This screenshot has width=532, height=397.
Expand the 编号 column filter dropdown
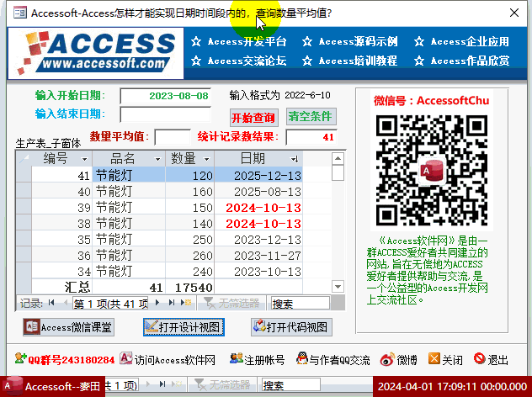point(84,159)
